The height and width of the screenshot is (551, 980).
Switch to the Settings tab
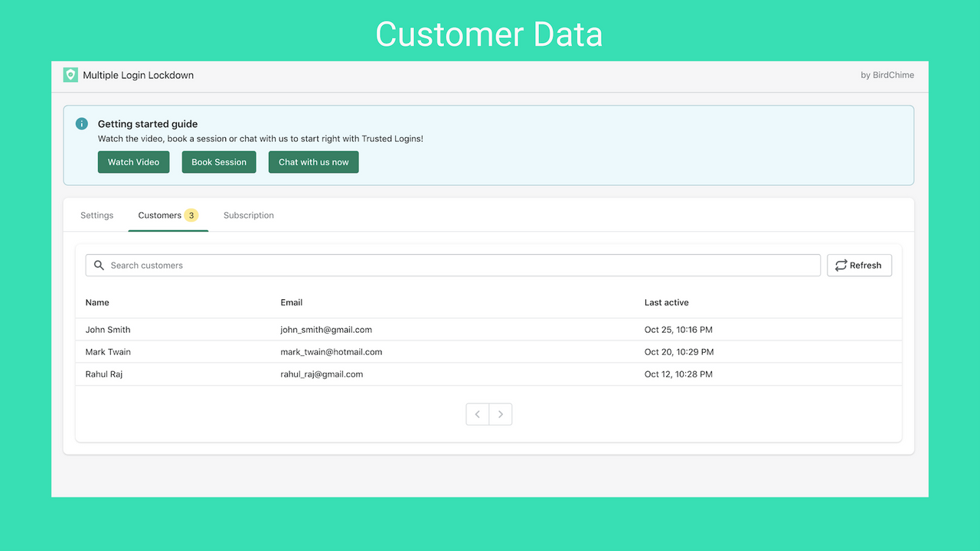coord(96,215)
